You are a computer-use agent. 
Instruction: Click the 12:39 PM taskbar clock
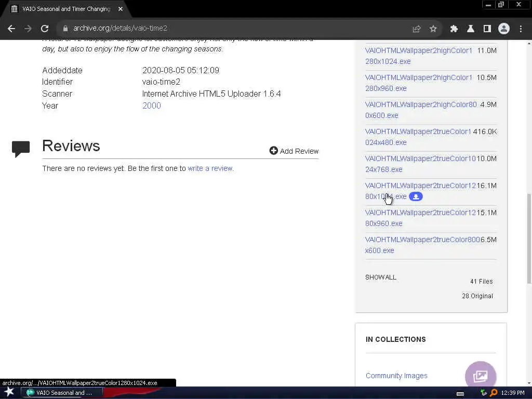click(513, 393)
